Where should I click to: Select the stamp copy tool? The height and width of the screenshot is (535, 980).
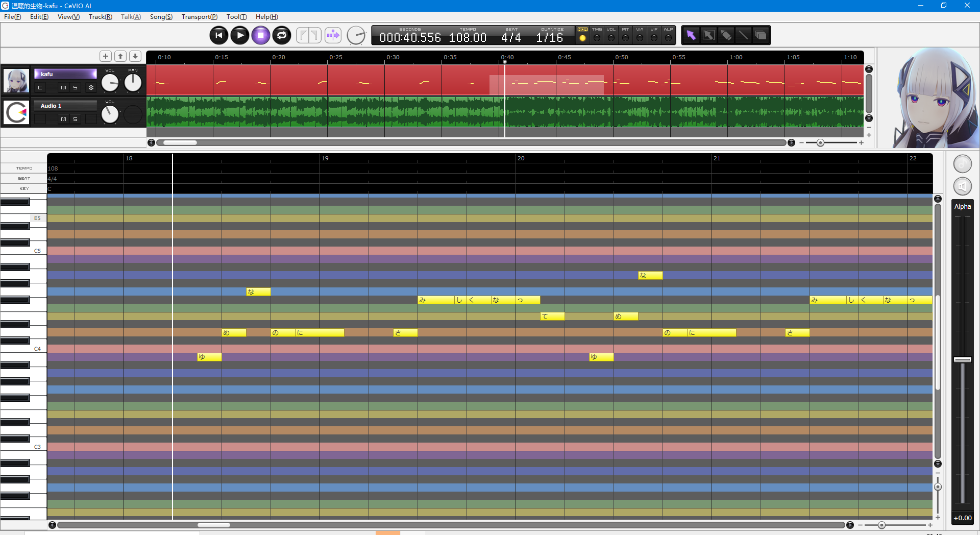click(x=761, y=35)
